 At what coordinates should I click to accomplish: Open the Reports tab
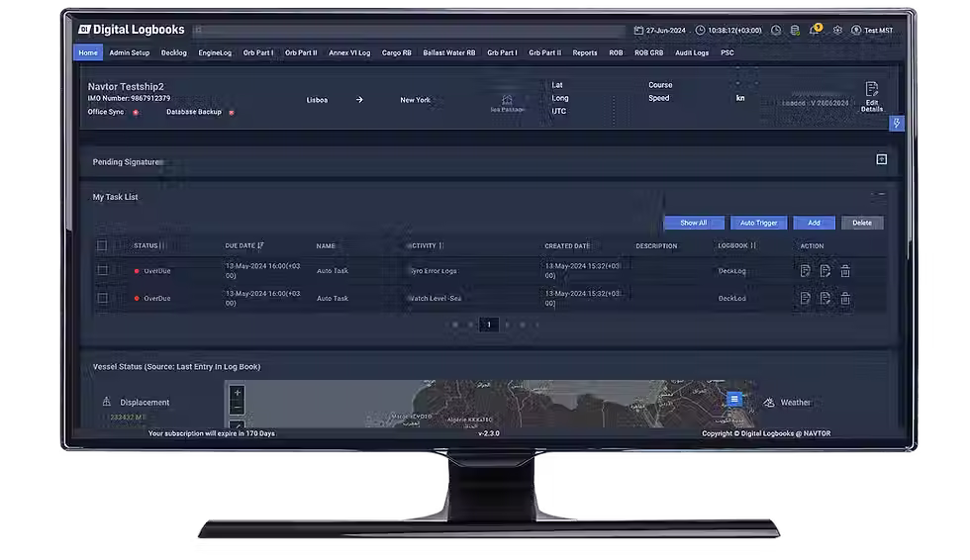pos(585,52)
